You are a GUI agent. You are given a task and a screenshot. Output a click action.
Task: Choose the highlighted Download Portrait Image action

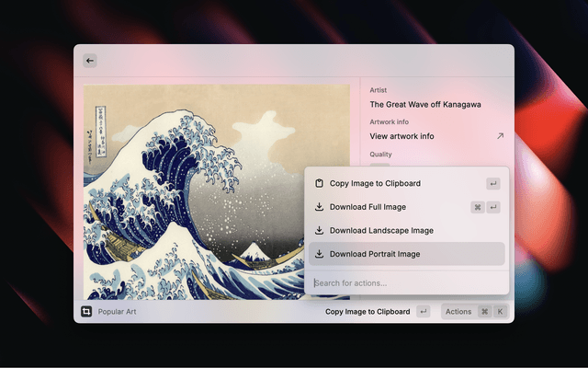(375, 254)
